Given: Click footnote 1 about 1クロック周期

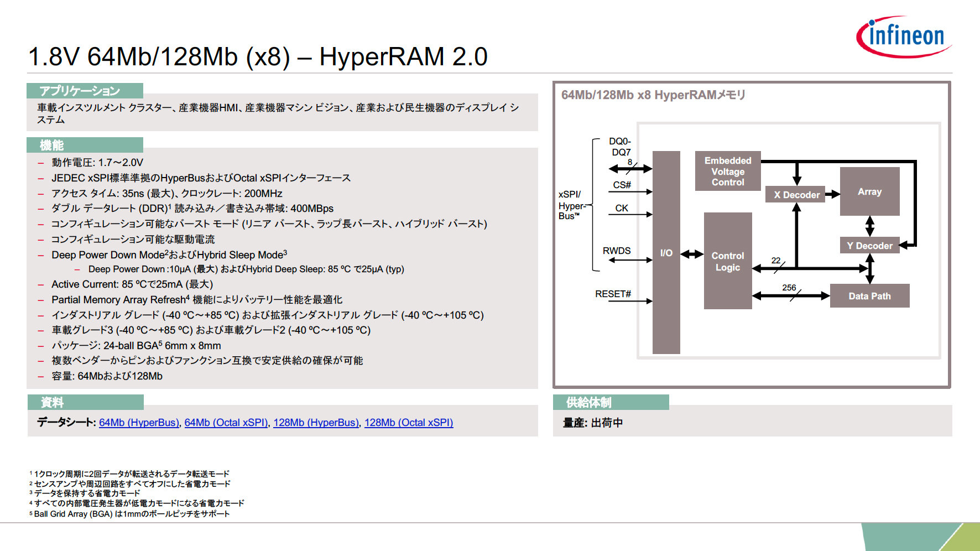Looking at the screenshot, I should pos(129,474).
